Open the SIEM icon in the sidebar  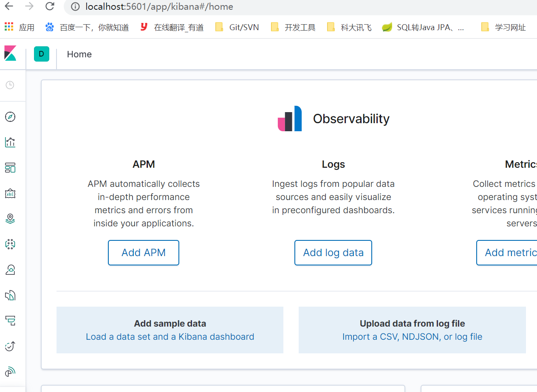[x=10, y=372]
